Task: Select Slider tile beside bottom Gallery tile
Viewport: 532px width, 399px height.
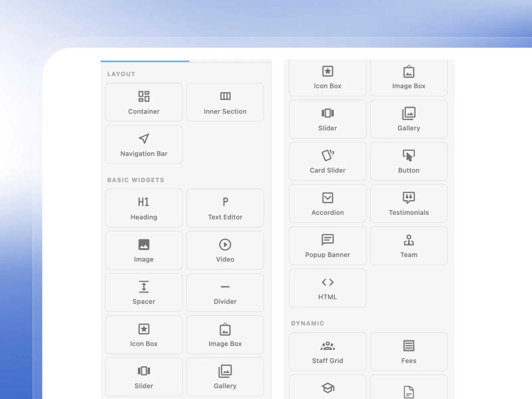Action: coord(144,377)
